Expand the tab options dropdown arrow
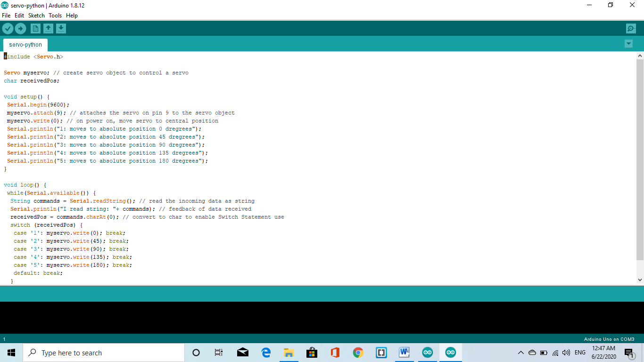This screenshot has height=362, width=644. 628,44
